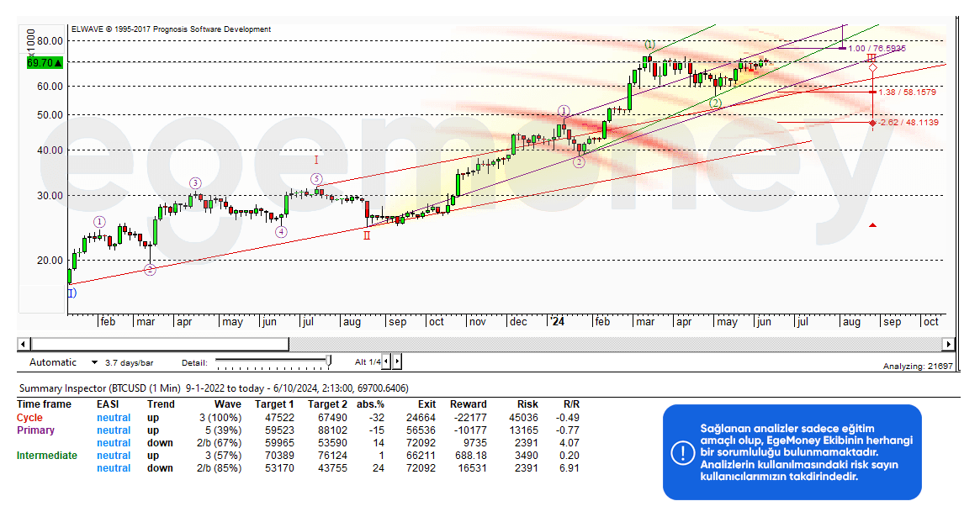Click the 69.70 current price label
This screenshot has width=980, height=517.
point(41,63)
